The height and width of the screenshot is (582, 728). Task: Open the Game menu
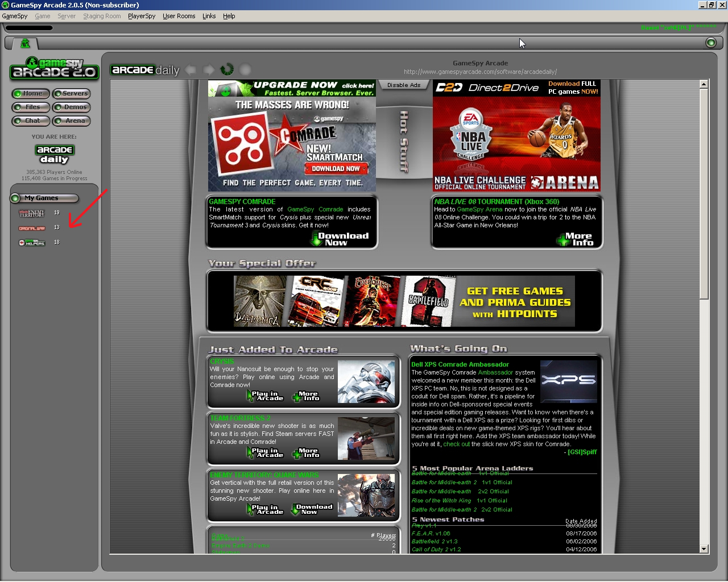click(43, 16)
